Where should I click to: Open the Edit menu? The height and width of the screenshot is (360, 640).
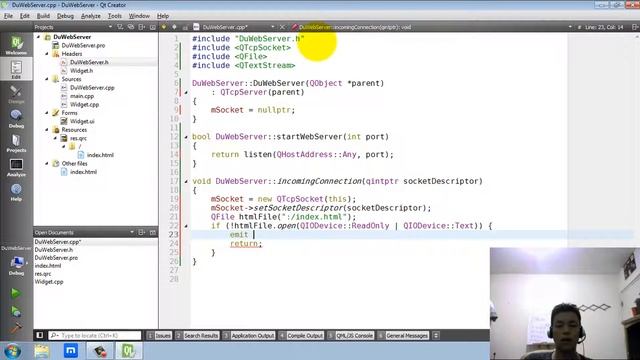(x=24, y=16)
